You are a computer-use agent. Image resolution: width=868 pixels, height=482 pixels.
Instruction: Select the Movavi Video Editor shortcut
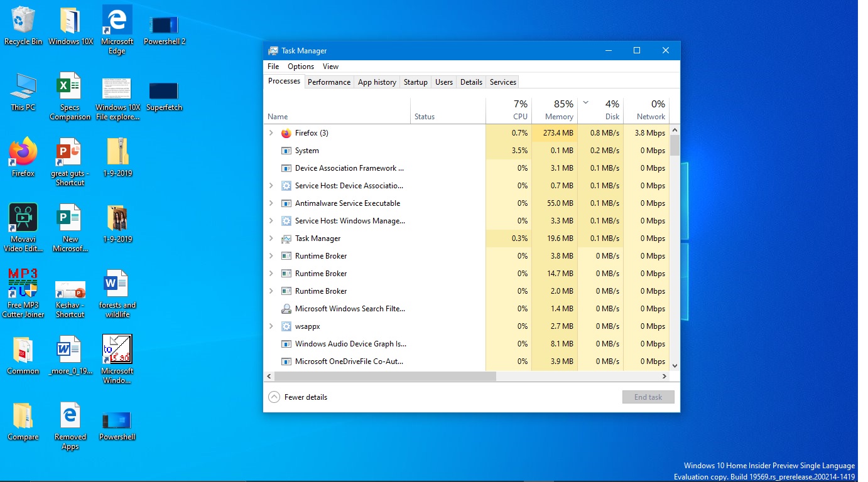coord(23,228)
